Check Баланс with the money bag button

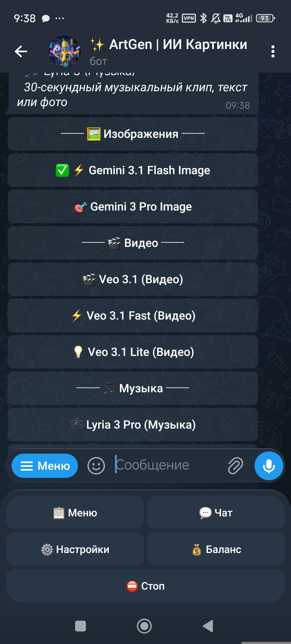click(x=216, y=549)
